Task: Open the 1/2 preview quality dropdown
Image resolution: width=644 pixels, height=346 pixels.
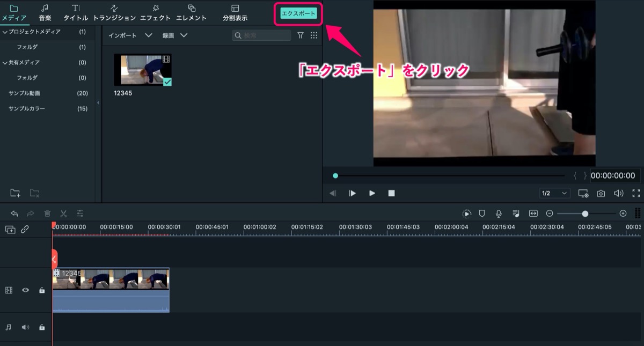Action: (x=554, y=193)
